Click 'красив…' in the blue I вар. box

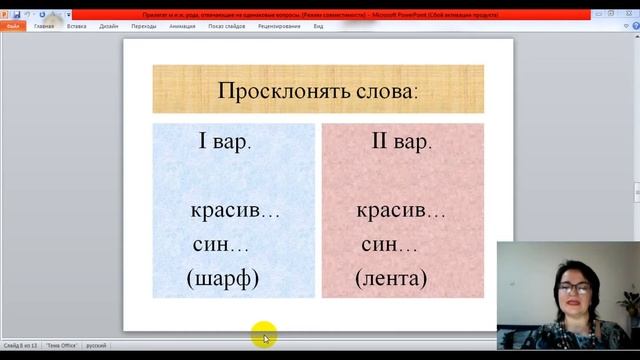click(236, 210)
